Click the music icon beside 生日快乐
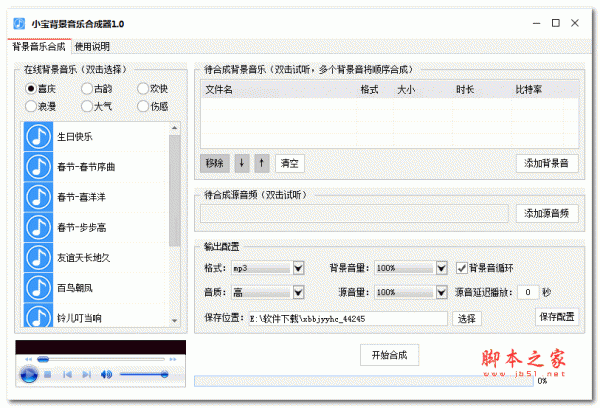This screenshot has height=408, width=600. (38, 136)
